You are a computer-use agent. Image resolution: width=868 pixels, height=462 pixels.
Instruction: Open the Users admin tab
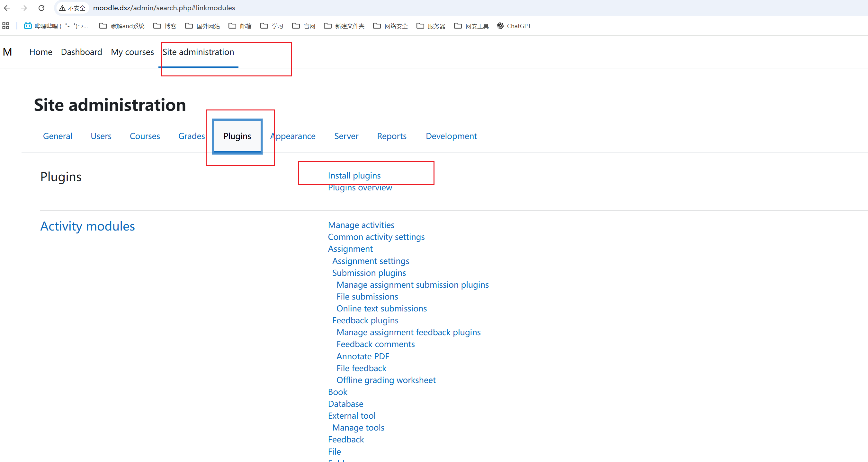(x=101, y=136)
